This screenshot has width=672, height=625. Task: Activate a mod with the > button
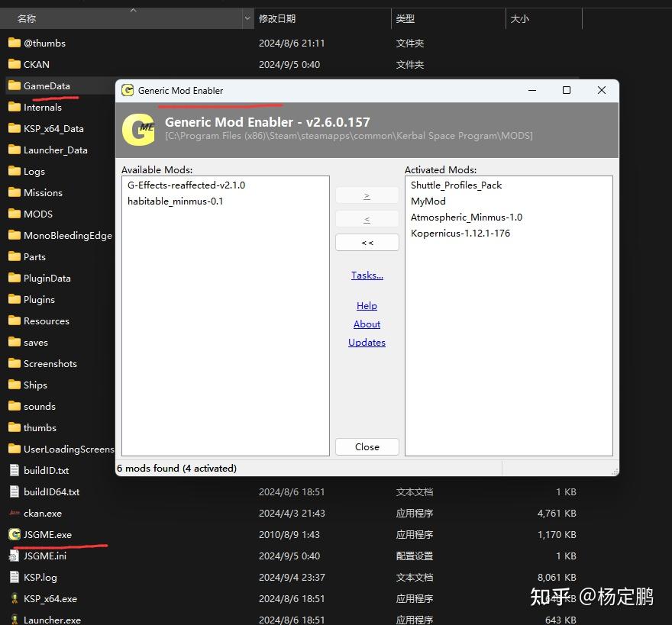(367, 195)
